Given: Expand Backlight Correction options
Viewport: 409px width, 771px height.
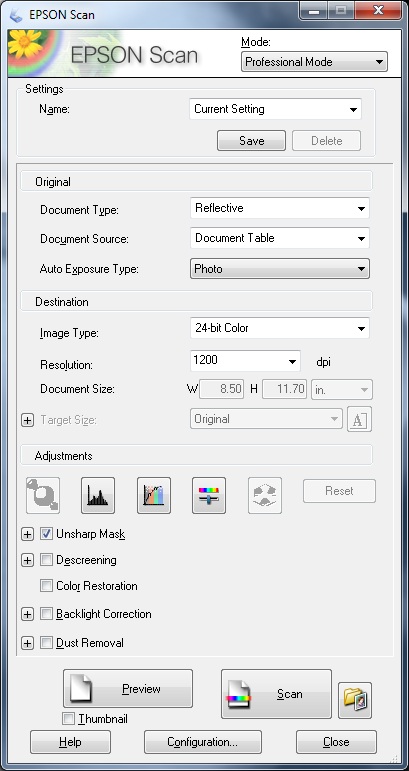Looking at the screenshot, I should [28, 614].
